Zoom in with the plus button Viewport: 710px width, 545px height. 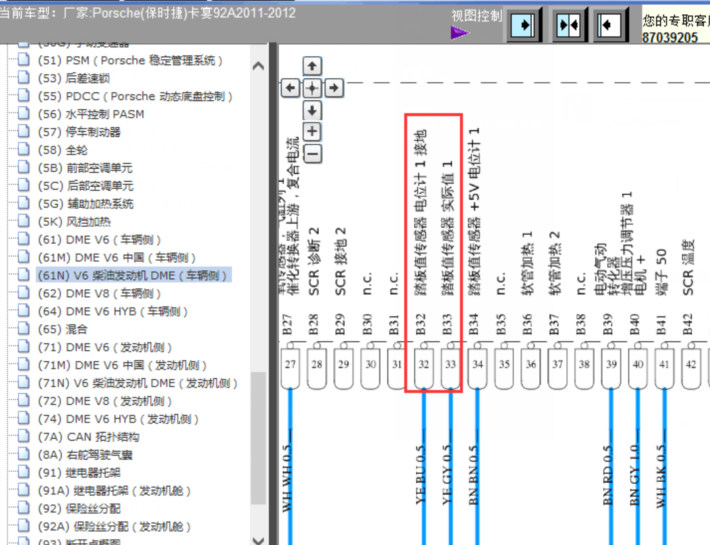[312, 131]
